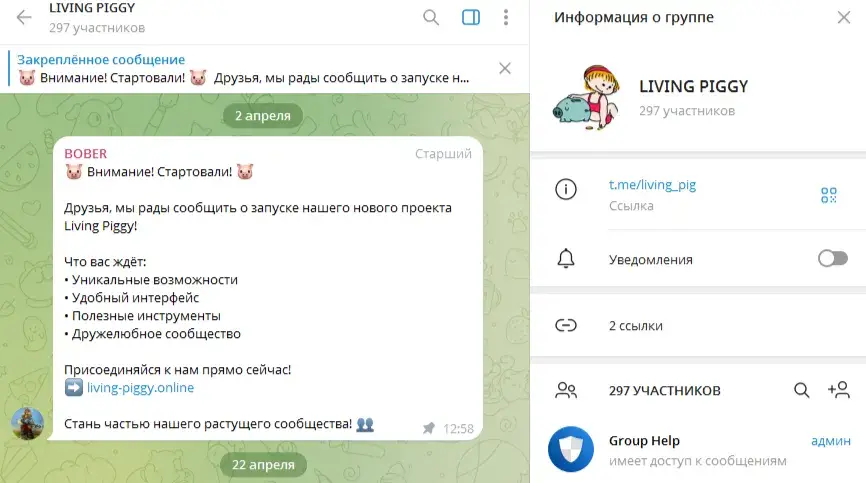Screen dimensions: 866x483
Task: Click the text Присоединяйся к нам прямо сейчас!
Action: (x=177, y=370)
